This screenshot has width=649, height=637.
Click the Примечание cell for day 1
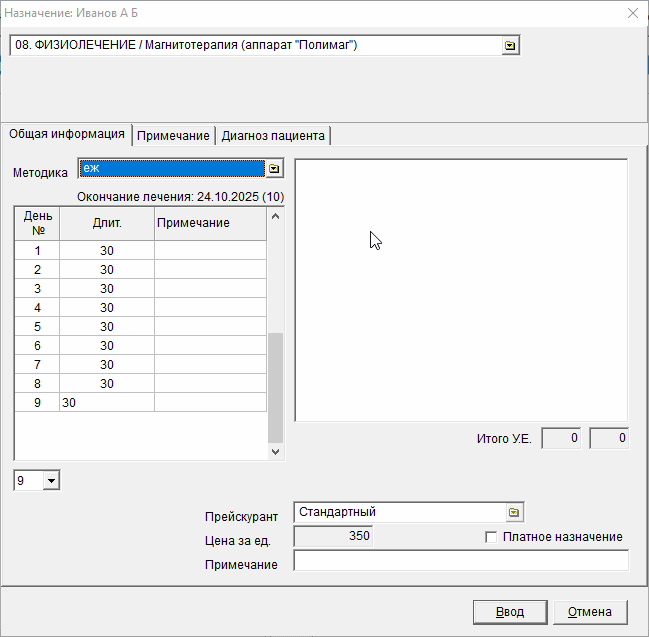210,251
